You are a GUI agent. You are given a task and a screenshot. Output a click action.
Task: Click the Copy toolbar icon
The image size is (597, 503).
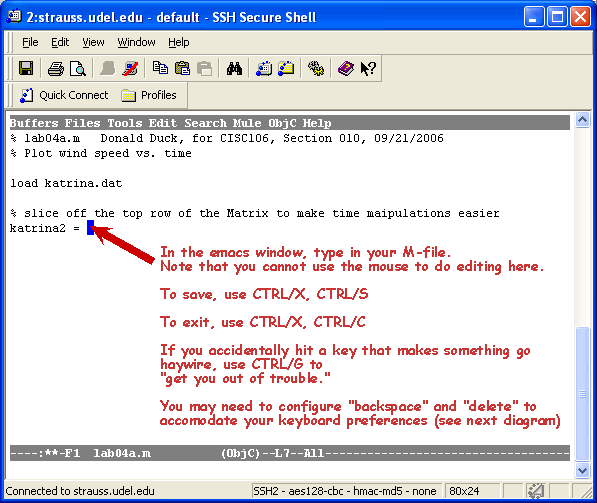[160, 68]
